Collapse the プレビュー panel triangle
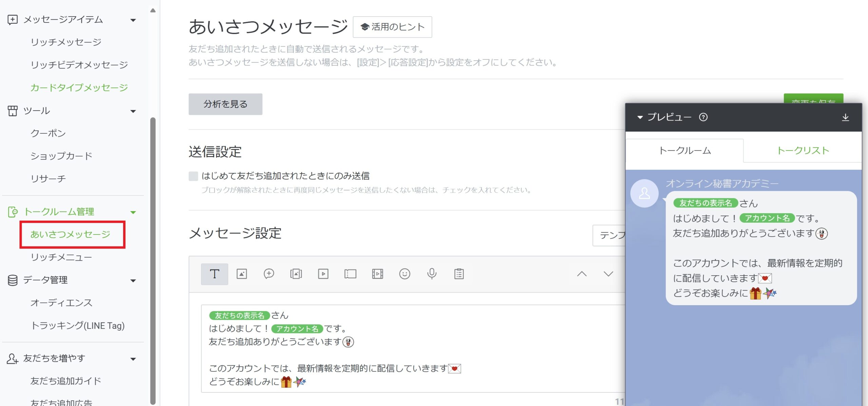The height and width of the screenshot is (406, 868). 640,117
